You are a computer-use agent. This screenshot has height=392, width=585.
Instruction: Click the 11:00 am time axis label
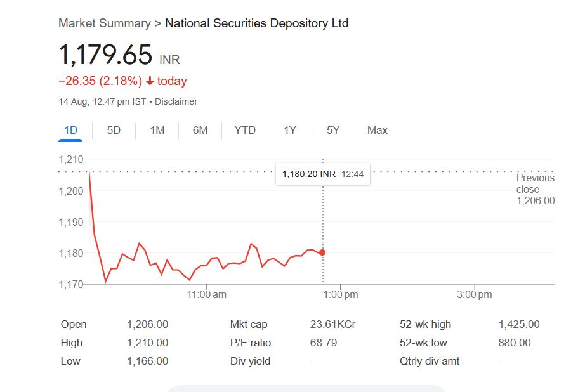[x=207, y=294]
